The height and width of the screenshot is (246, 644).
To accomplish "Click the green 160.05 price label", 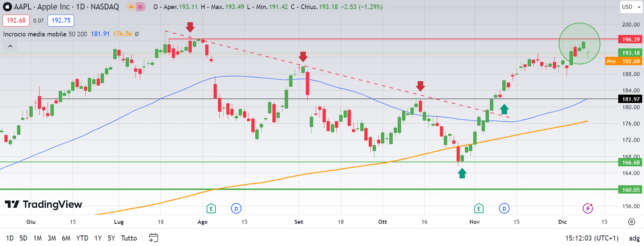I will (x=630, y=190).
